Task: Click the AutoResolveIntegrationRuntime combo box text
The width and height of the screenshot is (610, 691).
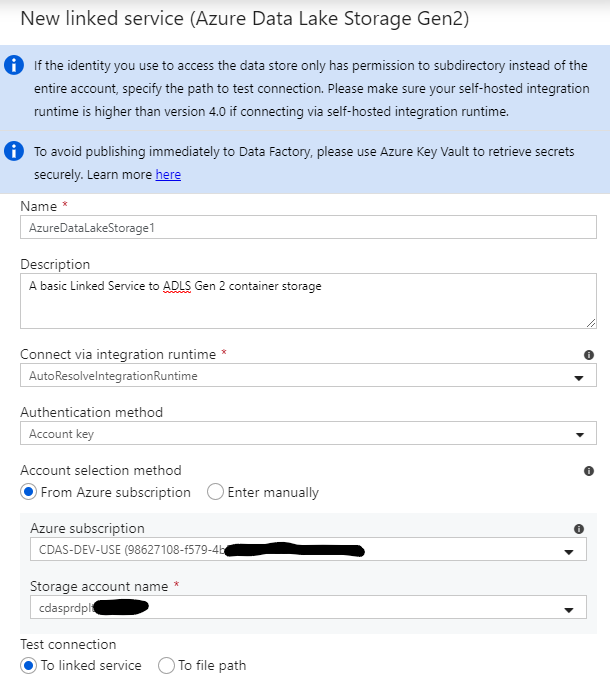Action: tap(113, 376)
